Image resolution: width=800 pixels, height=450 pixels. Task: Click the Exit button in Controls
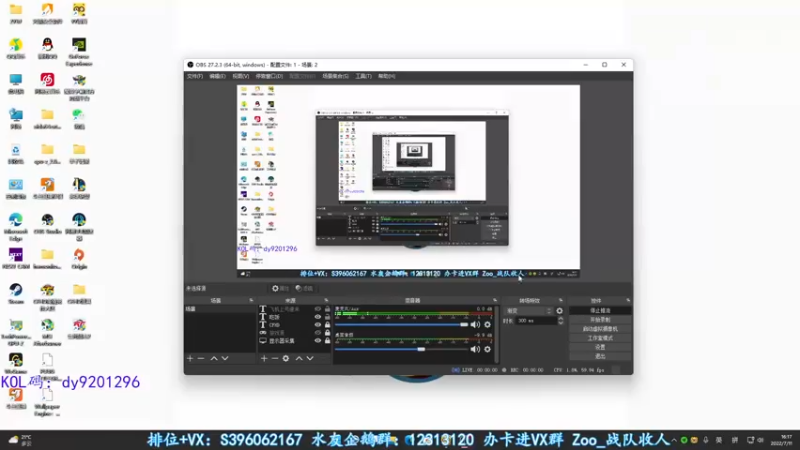point(600,356)
